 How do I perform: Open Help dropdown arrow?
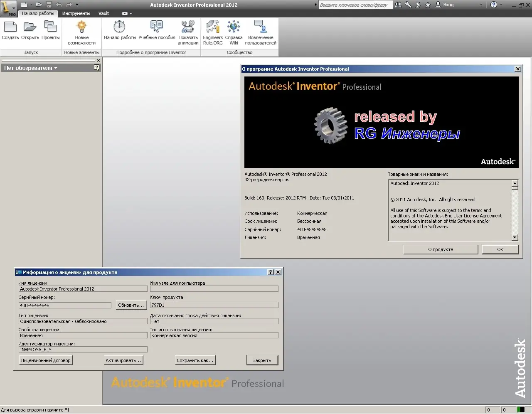(501, 5)
